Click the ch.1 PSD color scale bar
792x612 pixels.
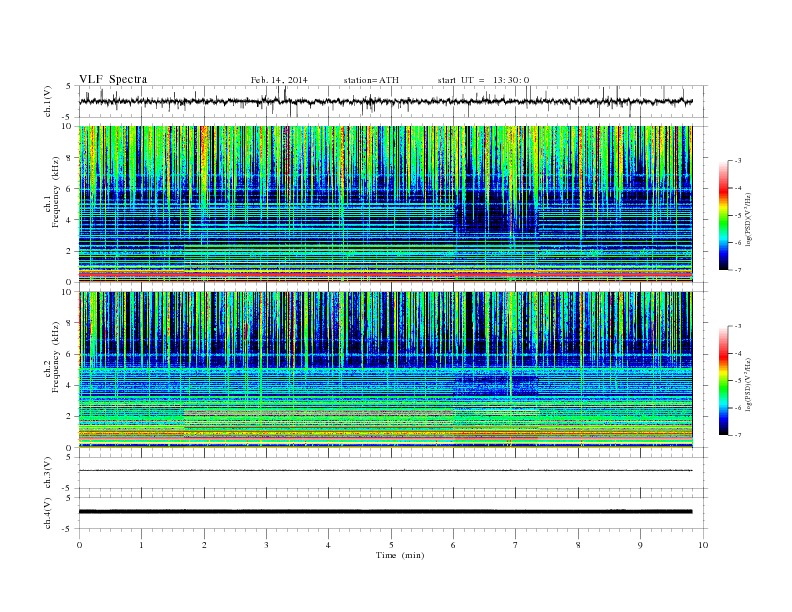[x=724, y=215]
